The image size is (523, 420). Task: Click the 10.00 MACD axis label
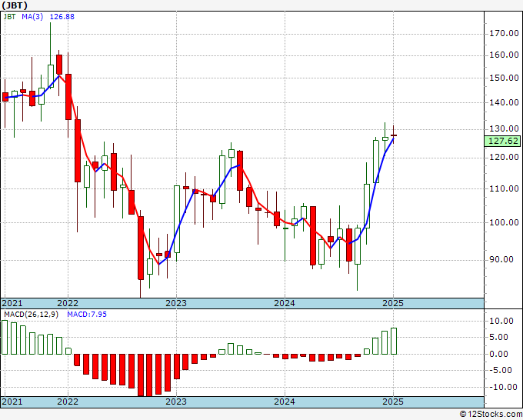(x=501, y=322)
